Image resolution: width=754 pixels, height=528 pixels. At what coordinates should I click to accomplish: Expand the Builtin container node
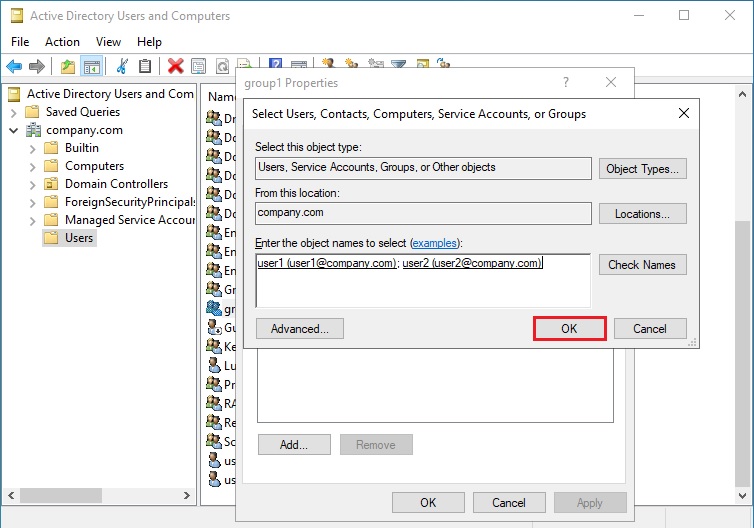pos(32,148)
